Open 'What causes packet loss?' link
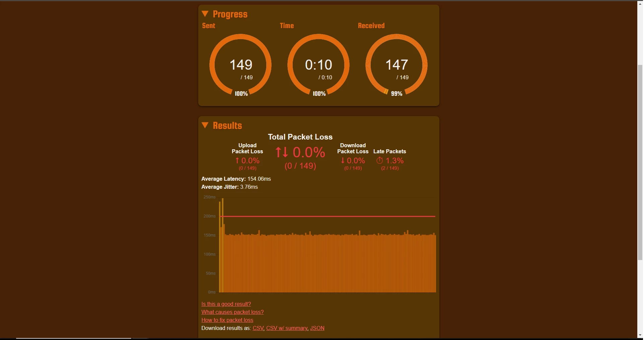The width and height of the screenshot is (644, 340). point(232,312)
